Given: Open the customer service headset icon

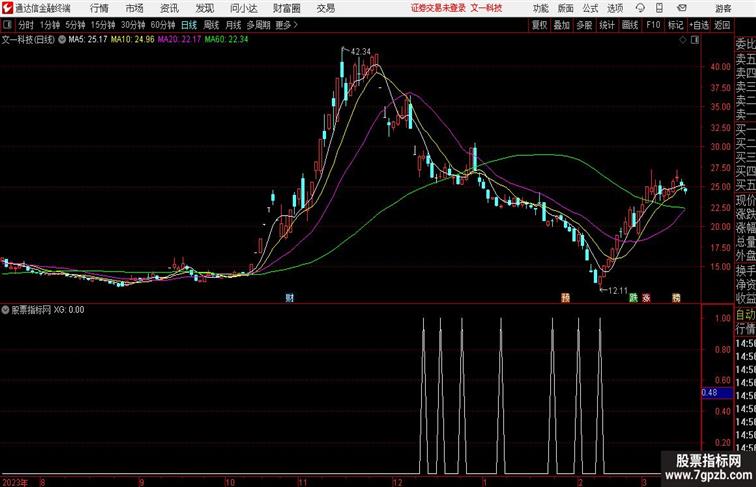Looking at the screenshot, I should (640, 8).
